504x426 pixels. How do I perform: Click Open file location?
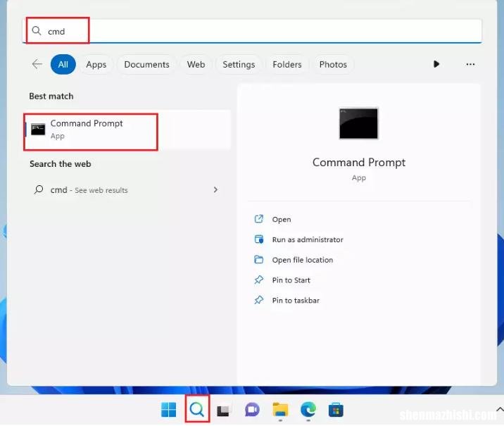point(303,260)
